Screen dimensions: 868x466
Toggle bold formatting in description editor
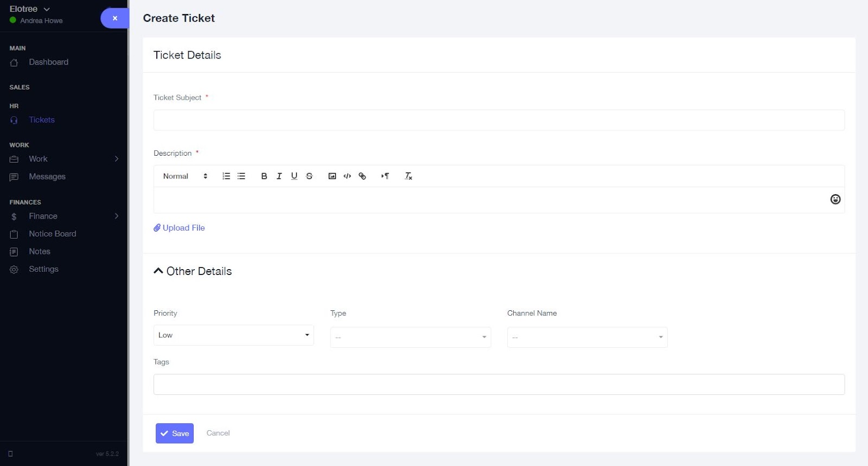[x=264, y=176]
